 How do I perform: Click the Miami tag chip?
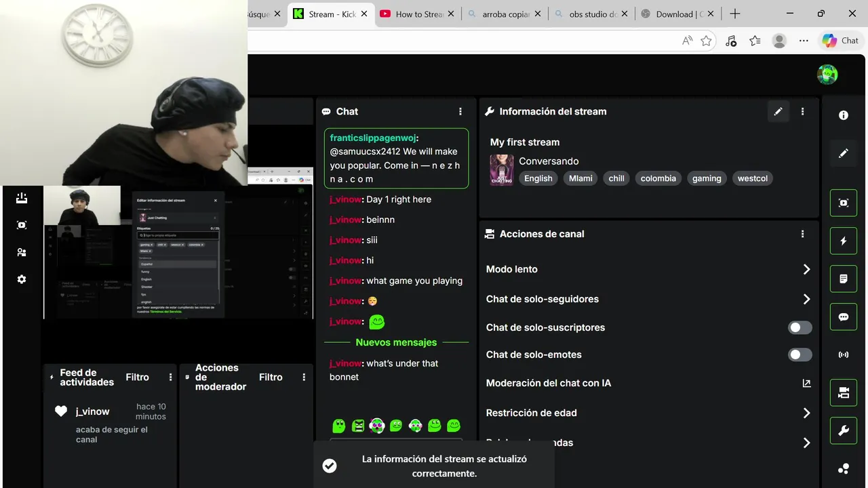click(x=580, y=178)
